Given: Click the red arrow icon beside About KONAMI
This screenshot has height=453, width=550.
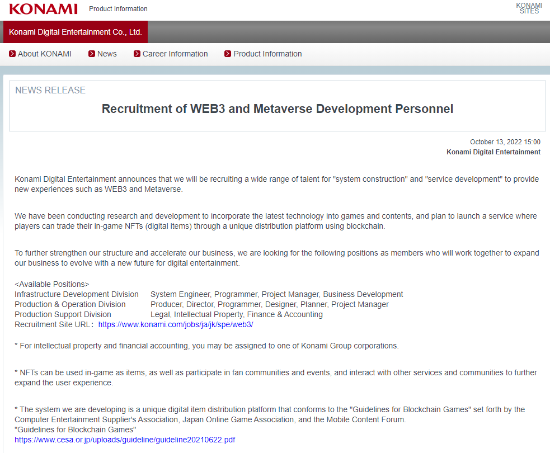Looking at the screenshot, I should coord(12,54).
